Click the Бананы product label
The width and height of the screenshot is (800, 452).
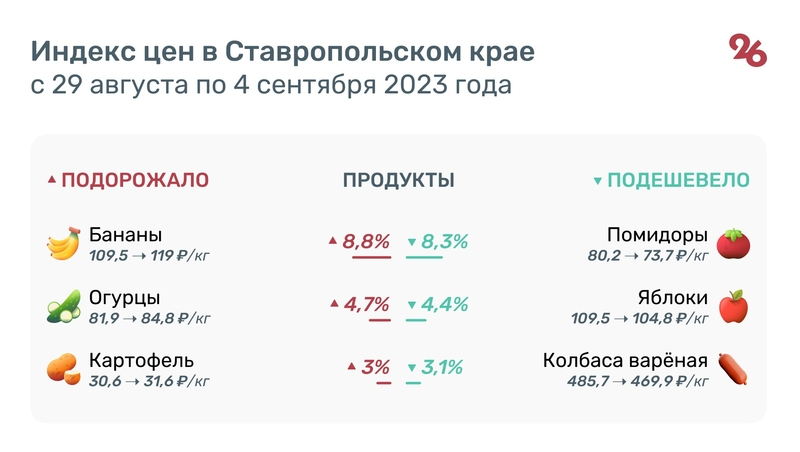(x=125, y=235)
